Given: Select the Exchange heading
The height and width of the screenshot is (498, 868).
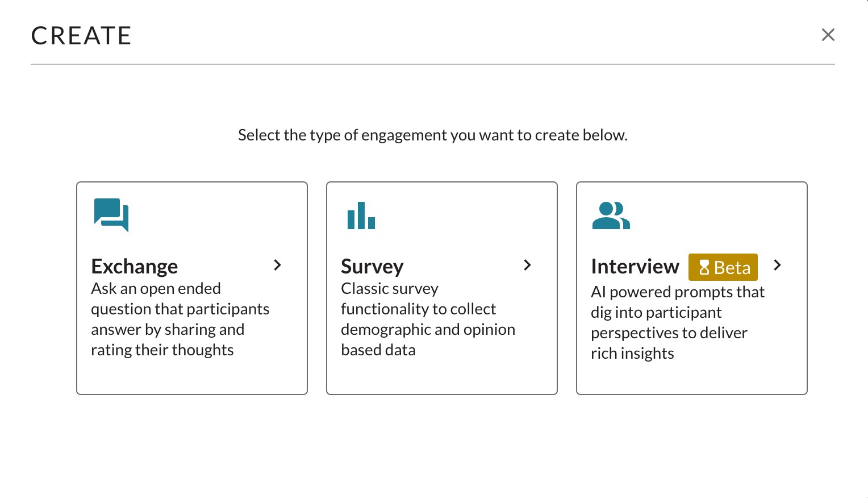Looking at the screenshot, I should 135,266.
